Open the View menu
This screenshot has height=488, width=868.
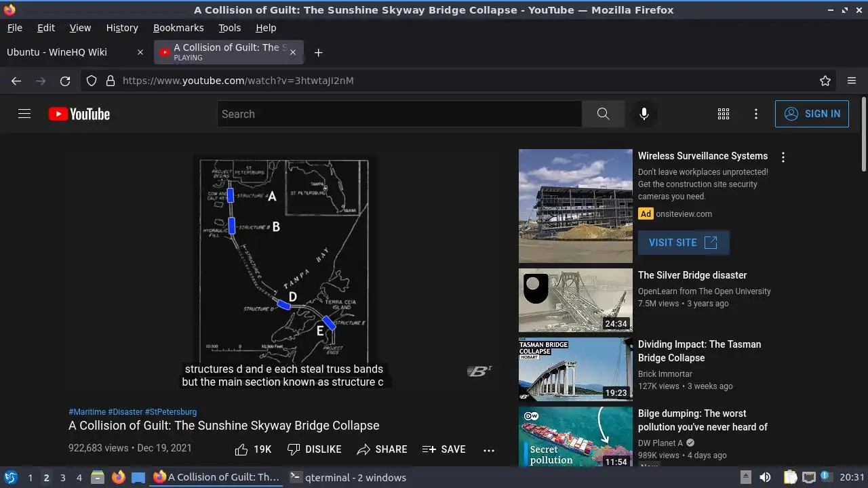[80, 28]
